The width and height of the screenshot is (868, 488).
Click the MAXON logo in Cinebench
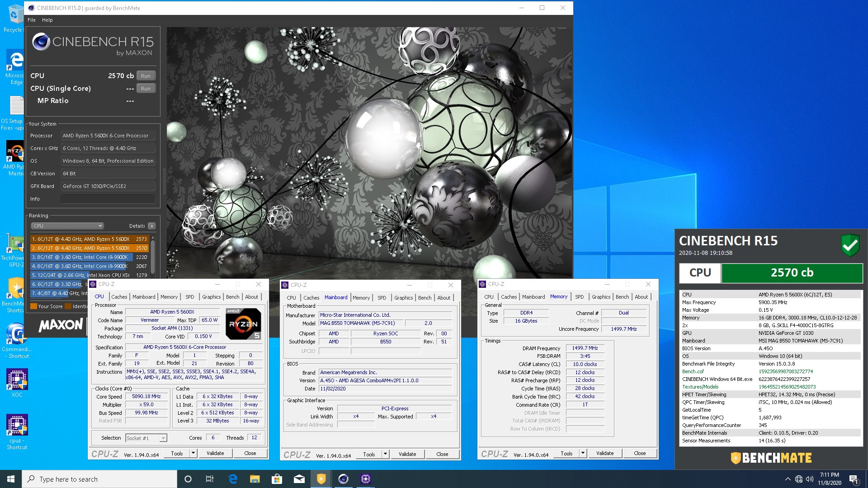pyautogui.click(x=61, y=325)
